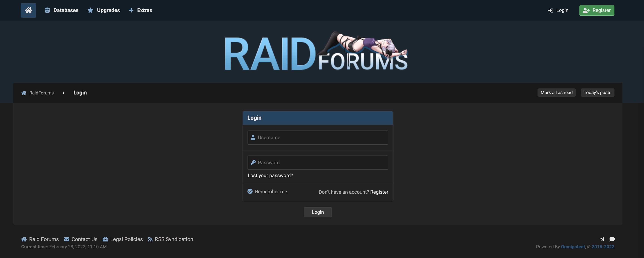Enable the Remember me checkbox
This screenshot has width=644, height=258.
[250, 191]
